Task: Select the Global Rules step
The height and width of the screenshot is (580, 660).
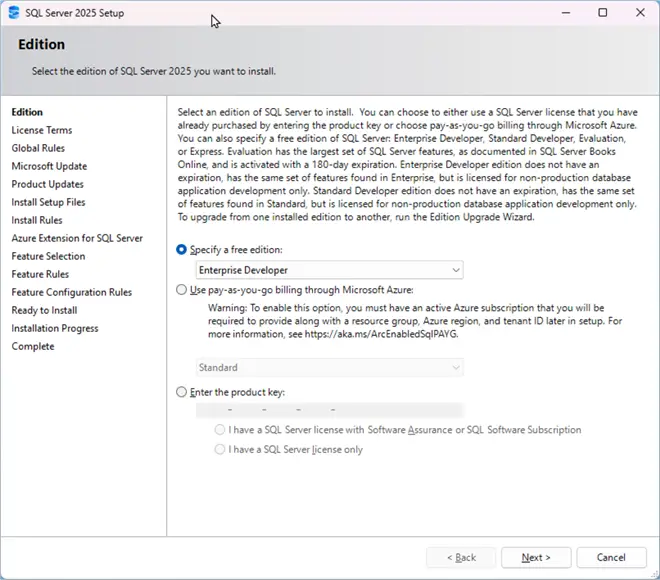Action: 38,148
